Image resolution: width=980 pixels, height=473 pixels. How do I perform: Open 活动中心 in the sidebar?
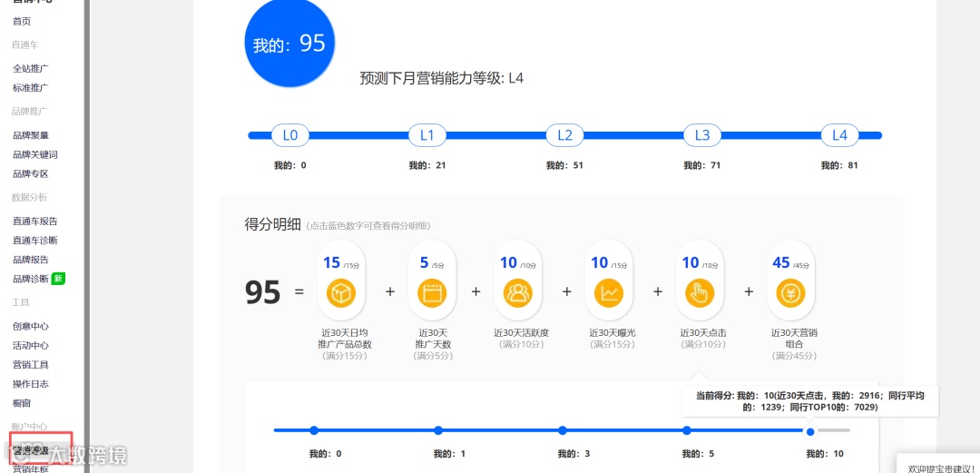31,345
